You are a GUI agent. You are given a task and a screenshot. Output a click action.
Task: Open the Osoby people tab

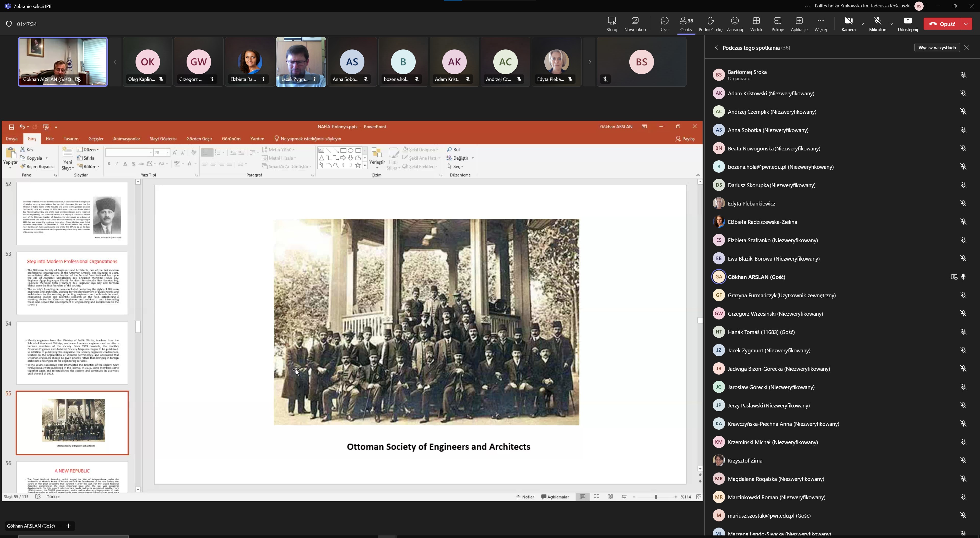coord(686,23)
